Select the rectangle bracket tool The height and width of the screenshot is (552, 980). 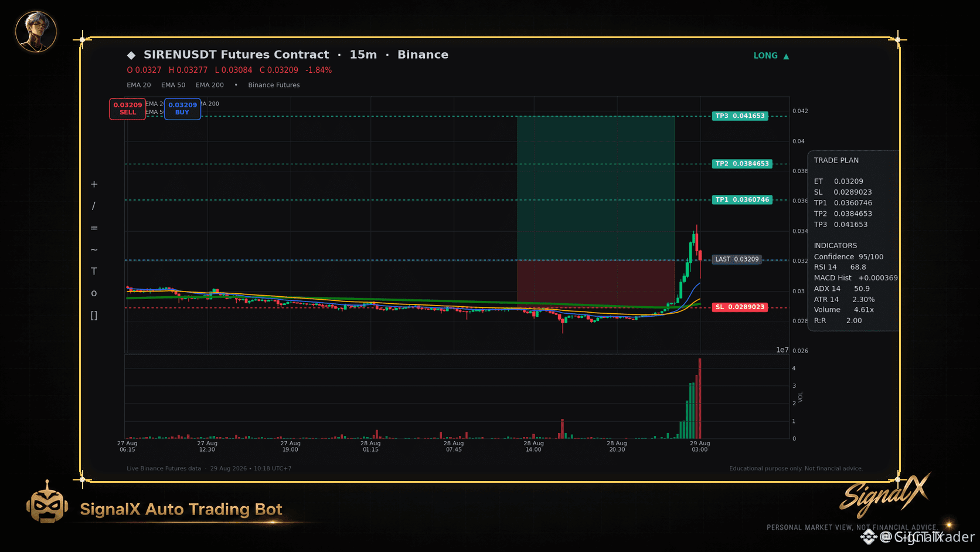pos(94,316)
